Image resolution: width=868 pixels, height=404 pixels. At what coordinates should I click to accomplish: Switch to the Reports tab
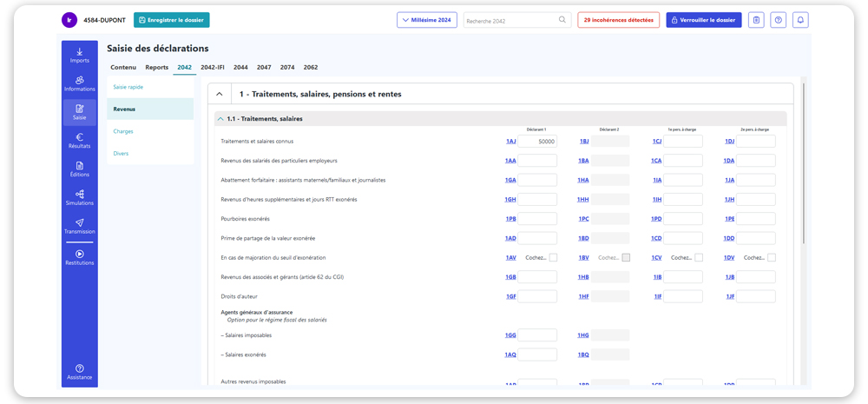point(156,68)
